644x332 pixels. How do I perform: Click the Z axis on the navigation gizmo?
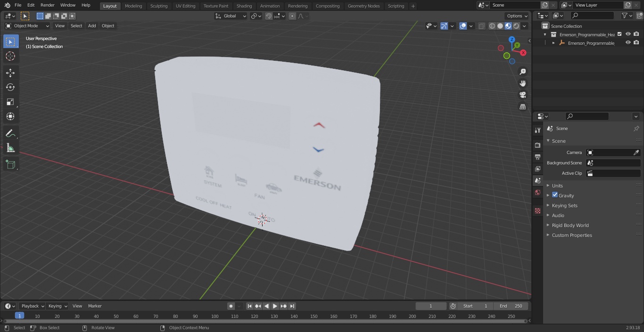click(512, 40)
